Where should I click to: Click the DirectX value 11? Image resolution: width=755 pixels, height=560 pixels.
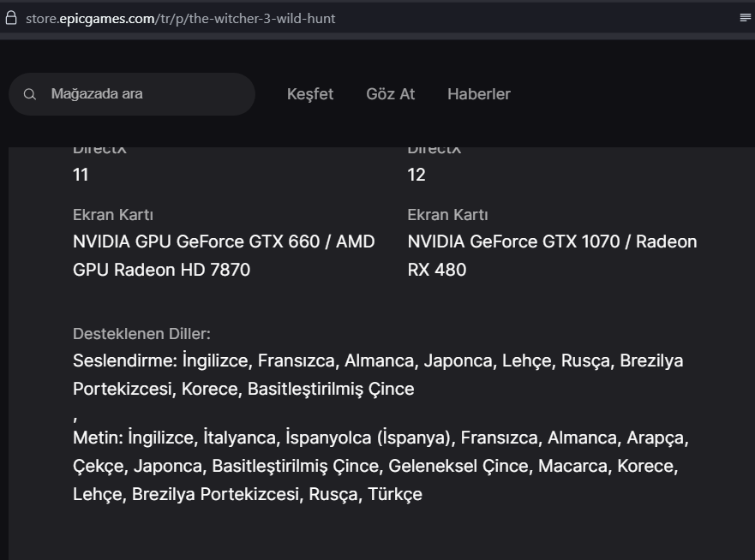(x=81, y=175)
